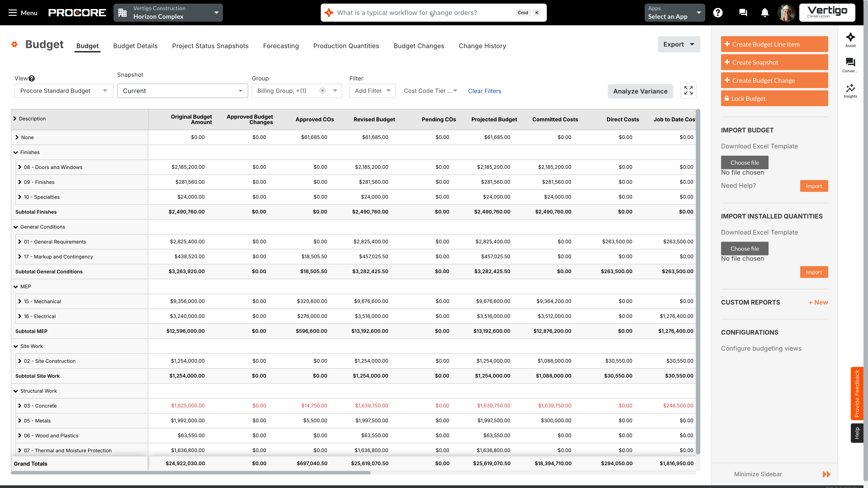Open the Help question mark icon
Image resolution: width=868 pixels, height=488 pixels.
(718, 12)
